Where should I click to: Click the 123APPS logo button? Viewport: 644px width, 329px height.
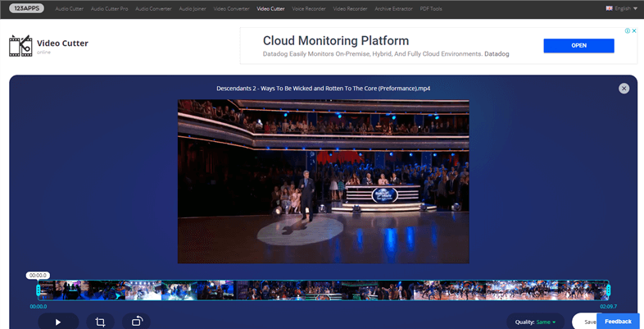coord(27,8)
